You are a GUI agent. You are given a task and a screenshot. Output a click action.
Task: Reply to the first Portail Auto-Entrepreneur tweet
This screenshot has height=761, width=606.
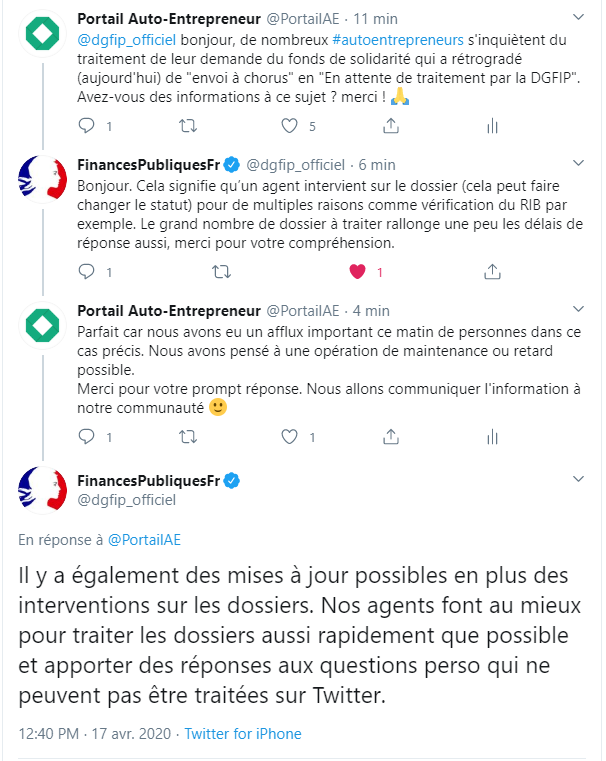point(86,126)
